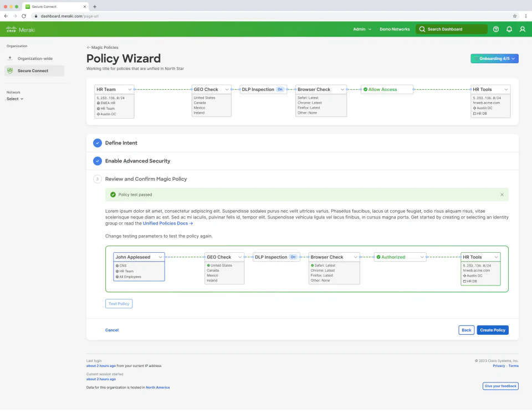This screenshot has height=418, width=532.
Task: Open the notifications bell icon
Action: [509, 29]
